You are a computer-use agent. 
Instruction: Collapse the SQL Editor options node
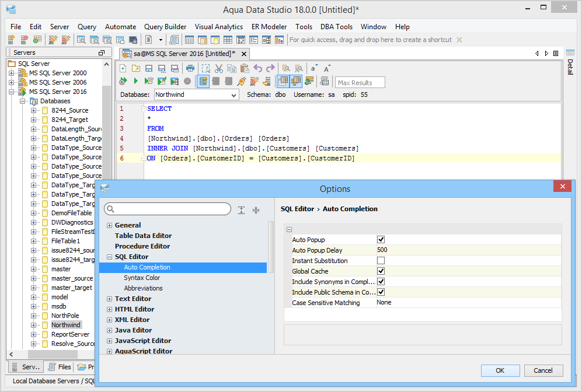pos(109,257)
